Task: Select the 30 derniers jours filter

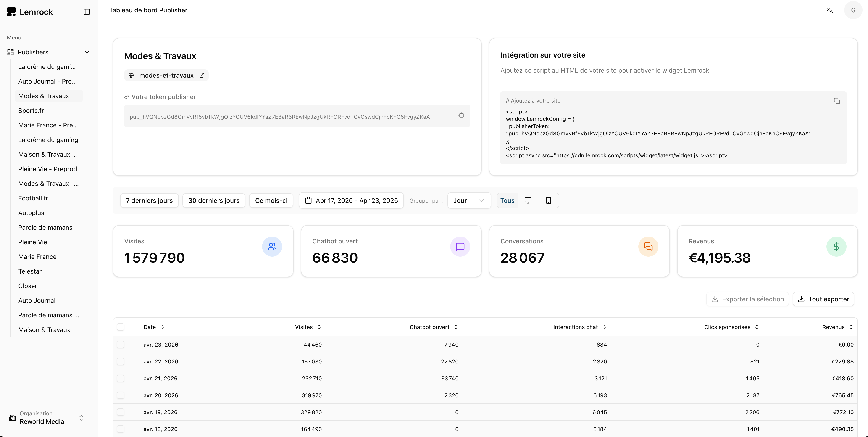Action: (214, 200)
